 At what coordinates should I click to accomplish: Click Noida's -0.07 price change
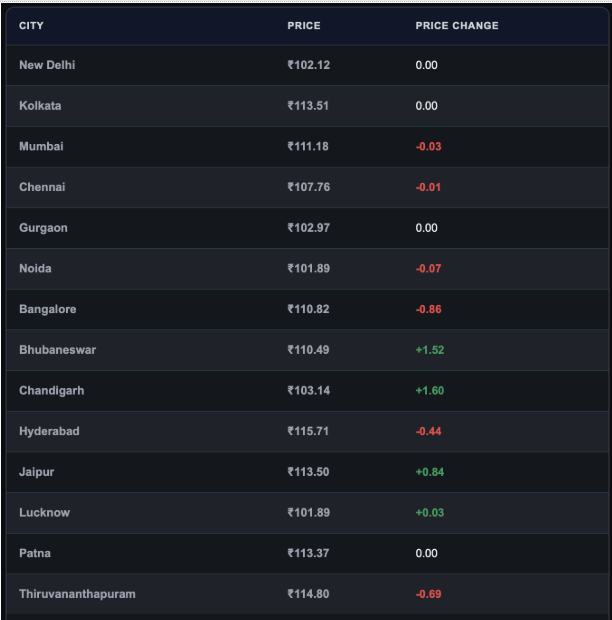(428, 268)
